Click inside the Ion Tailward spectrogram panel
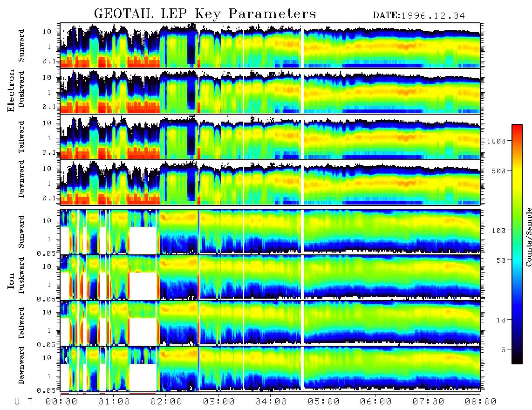The image size is (532, 410). point(270,323)
